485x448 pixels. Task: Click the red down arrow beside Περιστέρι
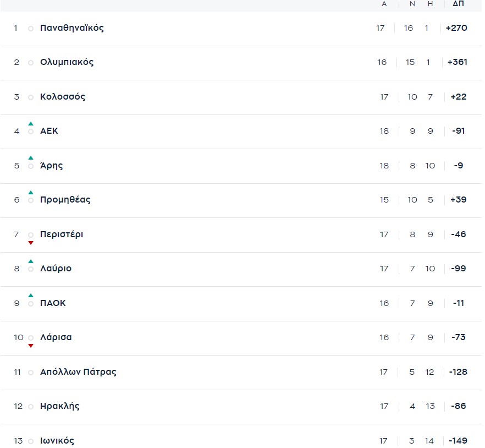[x=31, y=243]
